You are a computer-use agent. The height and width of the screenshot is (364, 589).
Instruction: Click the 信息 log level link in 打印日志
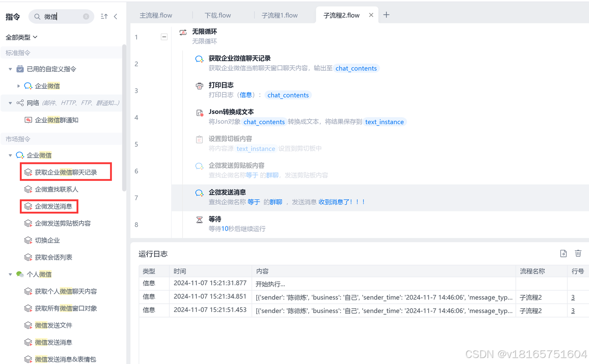246,95
